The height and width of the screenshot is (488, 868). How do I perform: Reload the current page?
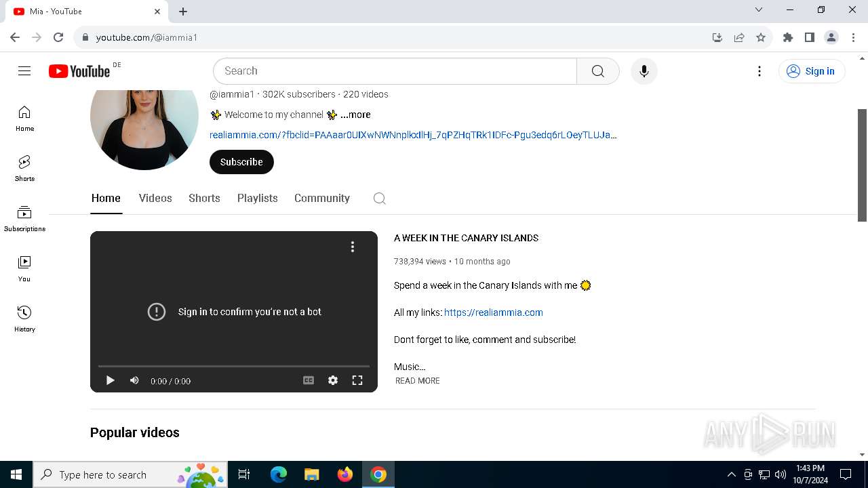pyautogui.click(x=58, y=37)
